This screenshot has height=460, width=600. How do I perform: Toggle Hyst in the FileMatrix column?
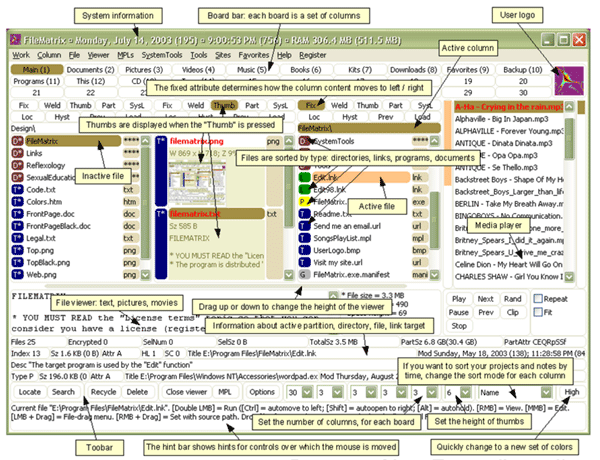350,117
